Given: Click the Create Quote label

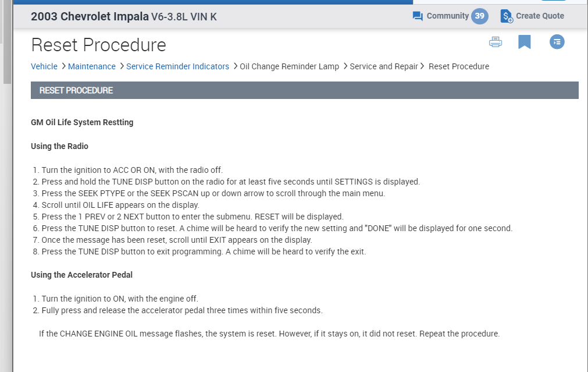Looking at the screenshot, I should click(540, 16).
